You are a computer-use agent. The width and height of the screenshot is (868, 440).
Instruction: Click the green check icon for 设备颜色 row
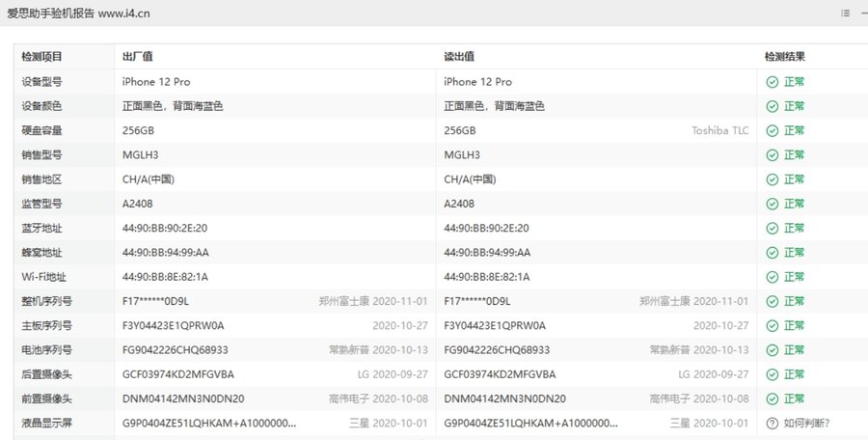[773, 106]
